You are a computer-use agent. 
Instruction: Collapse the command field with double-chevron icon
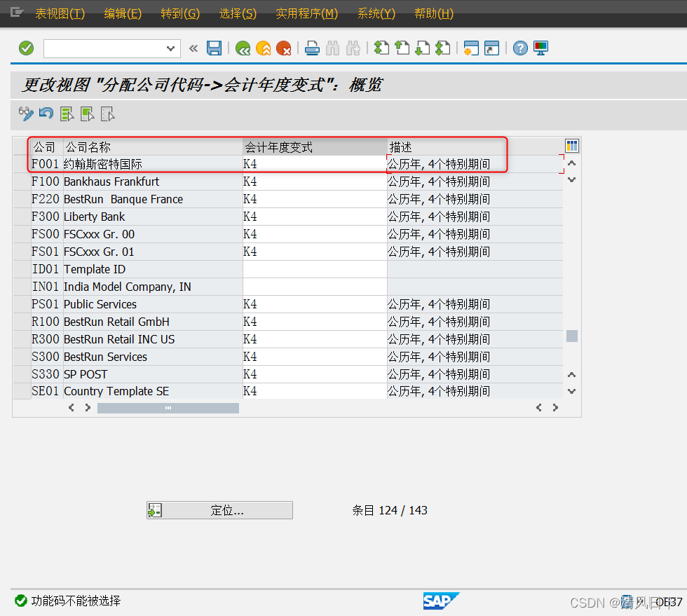tap(193, 48)
